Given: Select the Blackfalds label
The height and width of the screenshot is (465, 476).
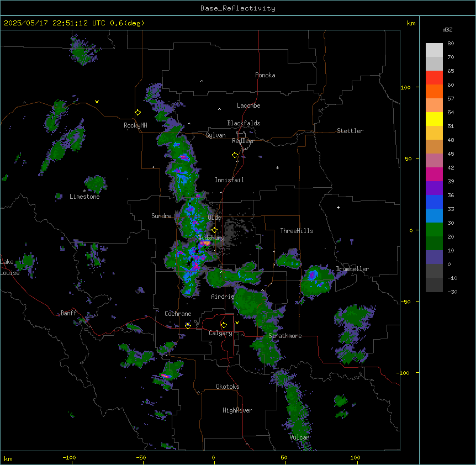Looking at the screenshot, I should pyautogui.click(x=244, y=123).
